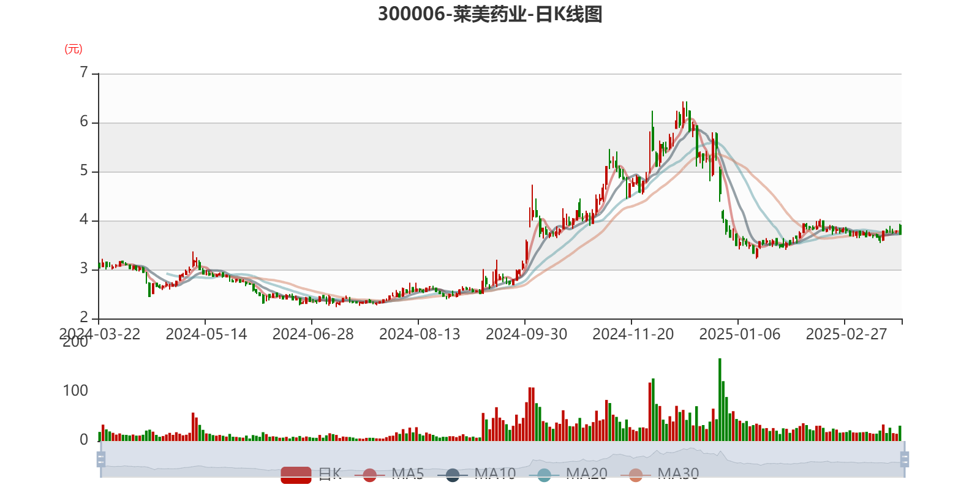Grab the right handle of the zoom slider
The image size is (980, 490).
click(905, 459)
